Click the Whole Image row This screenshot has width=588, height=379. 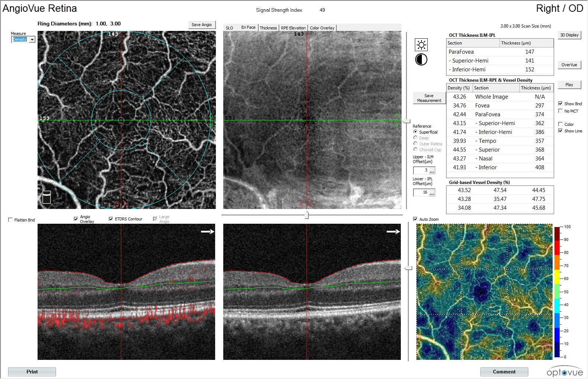[x=500, y=97]
